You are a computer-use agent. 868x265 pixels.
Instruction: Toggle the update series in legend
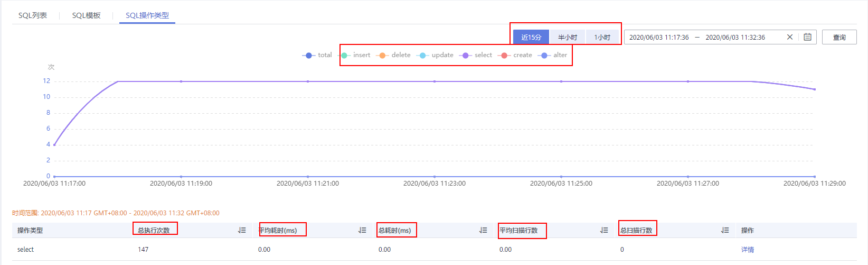pos(435,55)
